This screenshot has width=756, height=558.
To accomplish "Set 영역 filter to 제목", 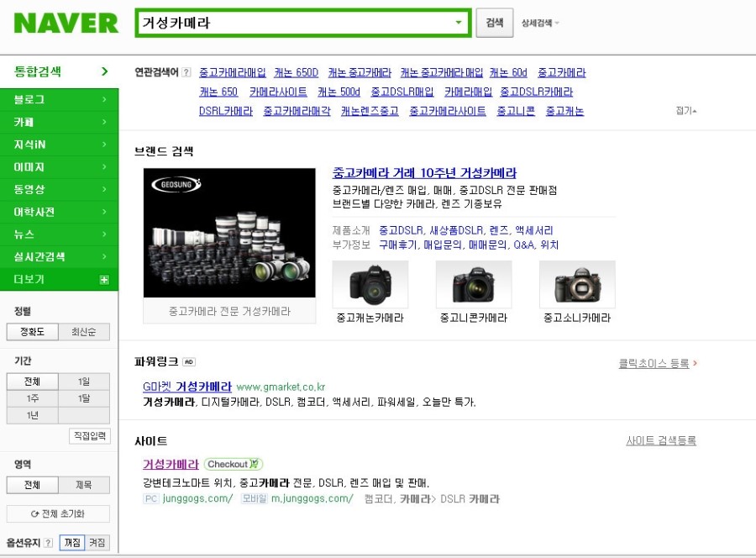I will click(84, 485).
